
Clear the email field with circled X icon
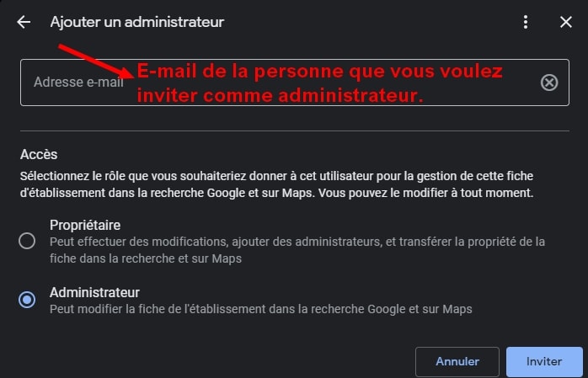[549, 83]
